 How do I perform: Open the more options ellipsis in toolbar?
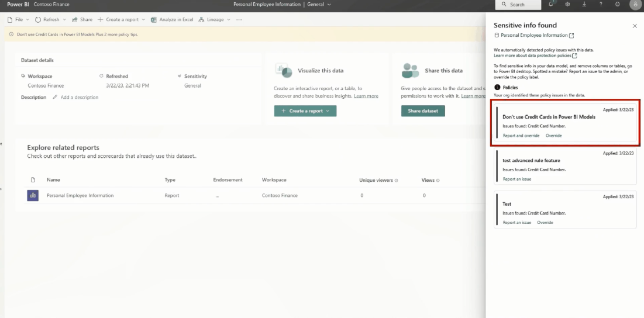239,19
